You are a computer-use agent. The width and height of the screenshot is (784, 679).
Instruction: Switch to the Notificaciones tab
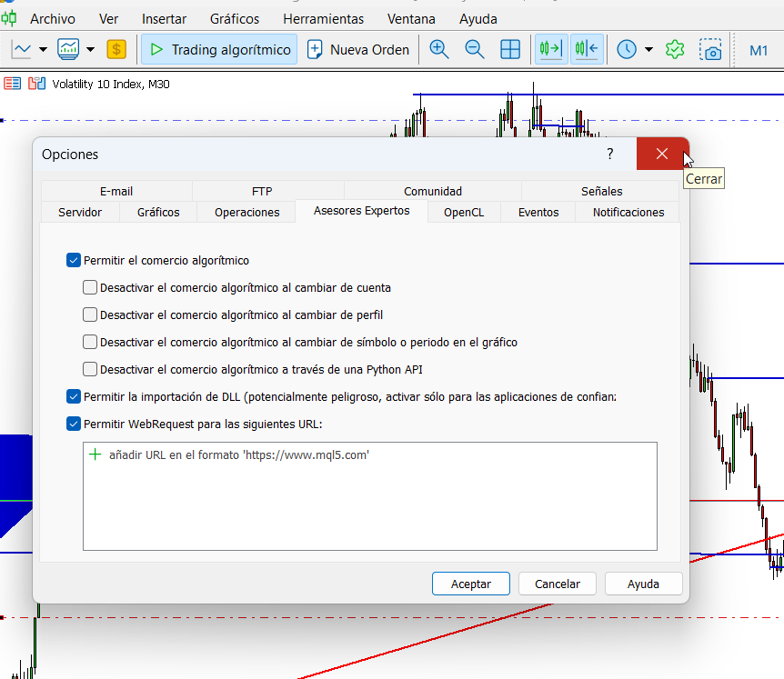click(628, 213)
